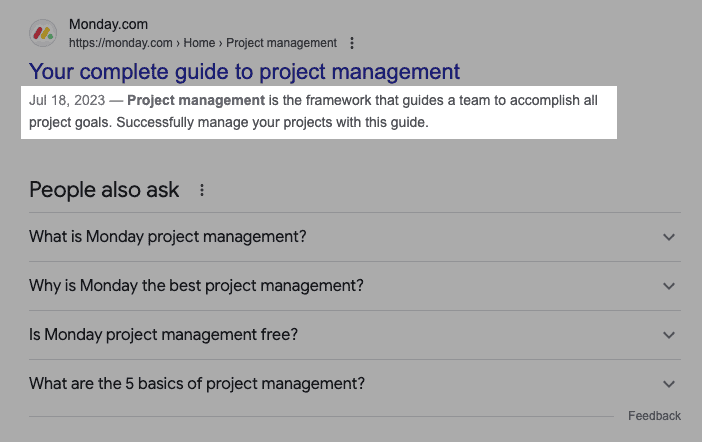
Task: Click the 'Jul 18, 2023' snippet date
Action: tap(67, 100)
